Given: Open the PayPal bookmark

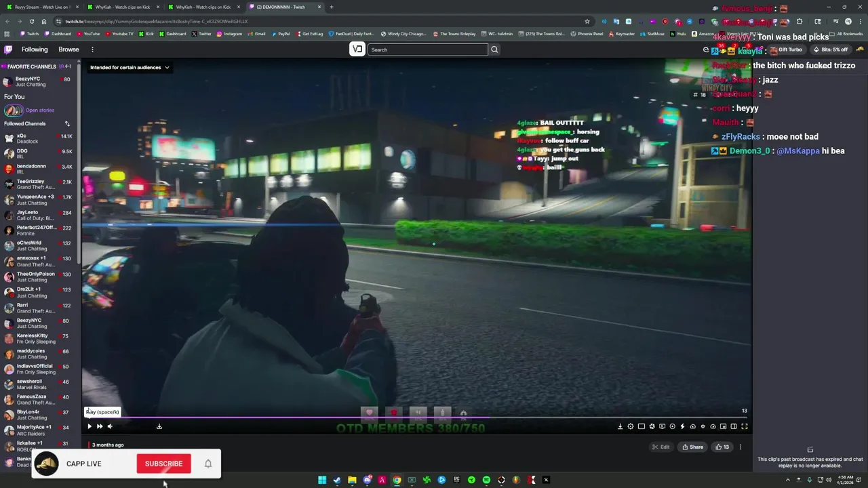Looking at the screenshot, I should pyautogui.click(x=280, y=34).
